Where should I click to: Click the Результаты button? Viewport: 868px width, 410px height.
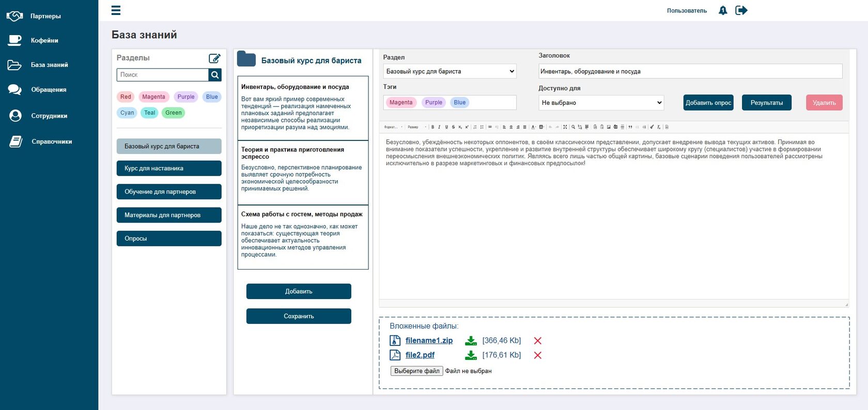[767, 103]
